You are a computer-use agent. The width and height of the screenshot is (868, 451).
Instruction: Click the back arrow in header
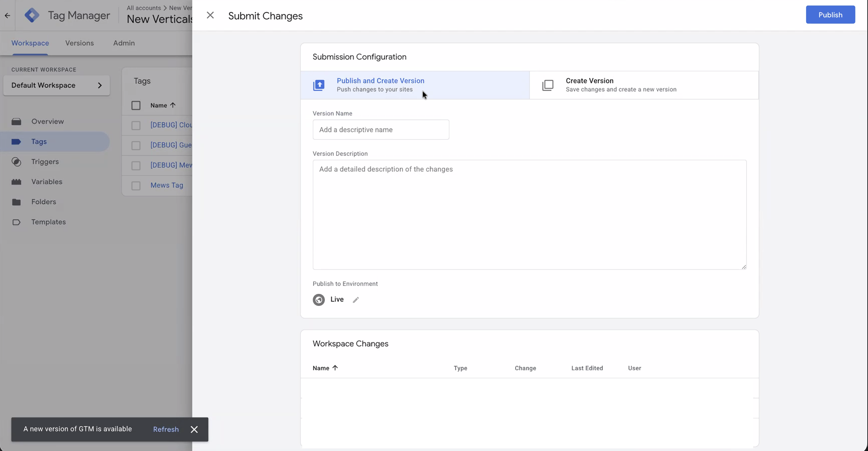[7, 16]
